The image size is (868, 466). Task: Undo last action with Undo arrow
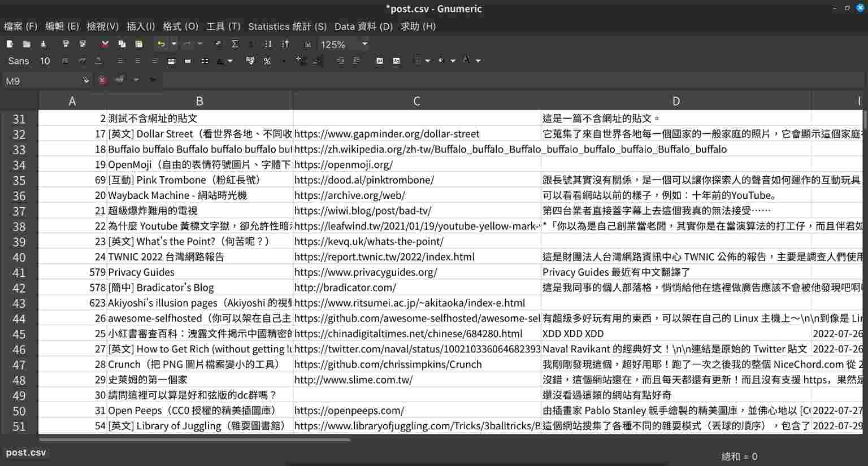161,44
